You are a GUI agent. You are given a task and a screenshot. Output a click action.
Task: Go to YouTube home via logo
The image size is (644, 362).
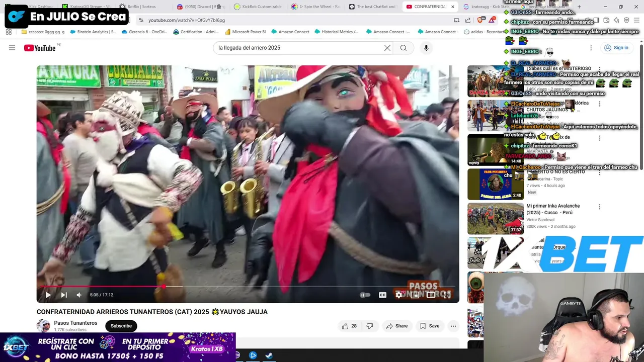coord(40,48)
